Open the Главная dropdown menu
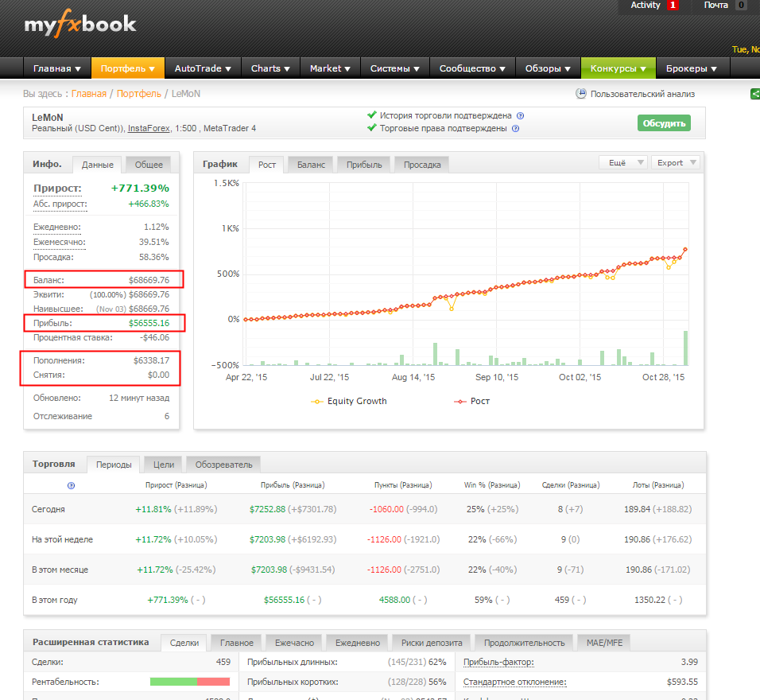Screen dimensions: 760x700 [x=57, y=68]
